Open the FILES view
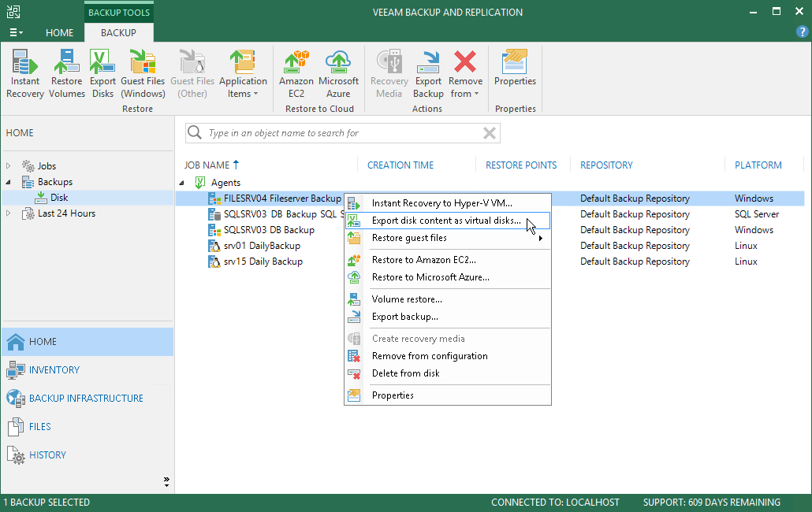This screenshot has width=812, height=512. [x=88, y=427]
